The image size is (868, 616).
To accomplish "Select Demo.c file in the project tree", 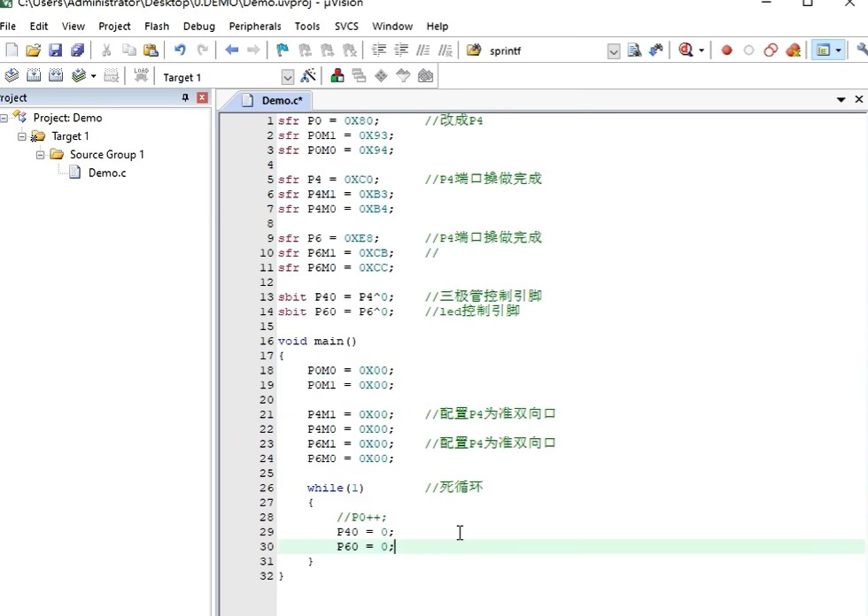I will click(107, 173).
